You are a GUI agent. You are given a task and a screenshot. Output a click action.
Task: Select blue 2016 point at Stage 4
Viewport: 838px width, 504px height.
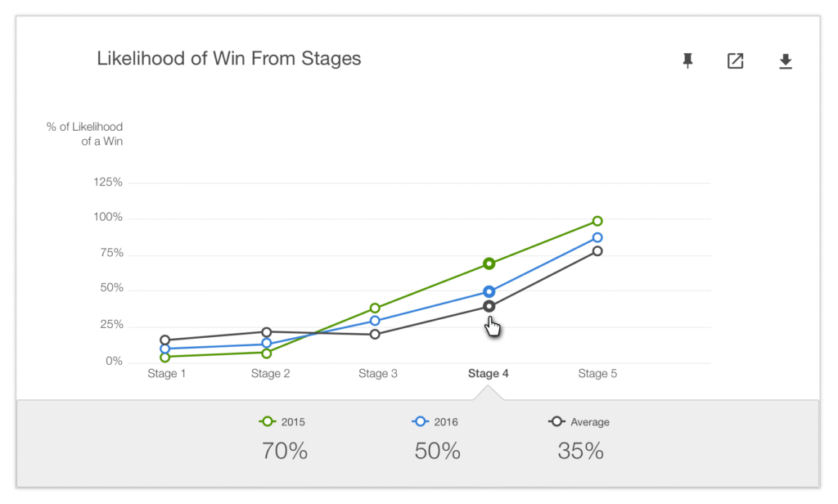(x=489, y=292)
